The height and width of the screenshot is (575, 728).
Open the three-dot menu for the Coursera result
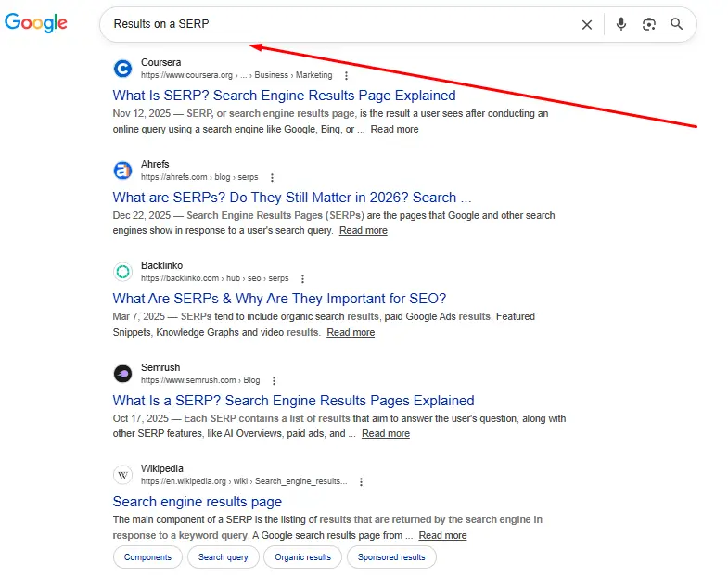point(346,75)
